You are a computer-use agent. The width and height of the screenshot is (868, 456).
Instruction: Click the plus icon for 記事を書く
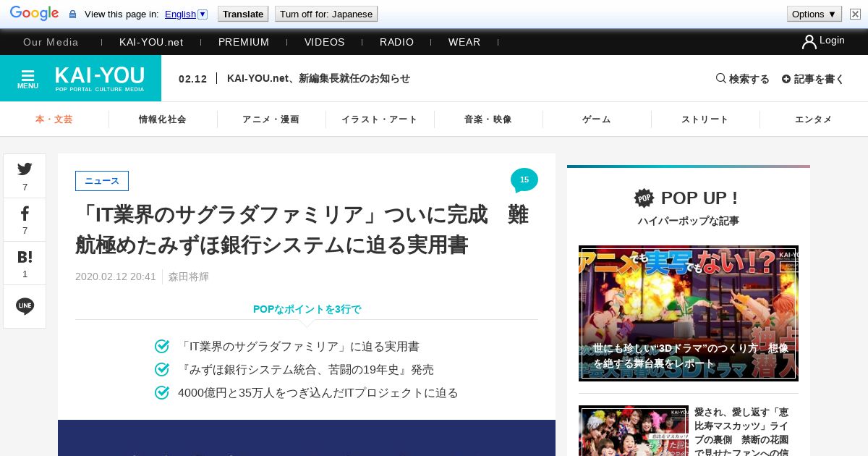[x=786, y=79]
